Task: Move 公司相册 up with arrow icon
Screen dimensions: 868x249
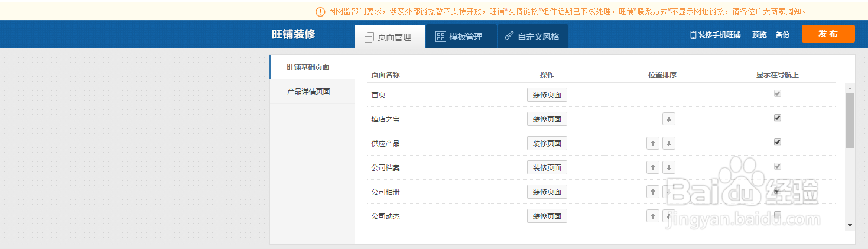Action: click(x=653, y=192)
